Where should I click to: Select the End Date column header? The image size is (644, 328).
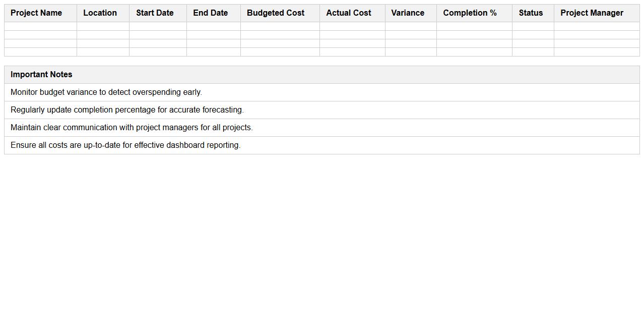tap(210, 13)
